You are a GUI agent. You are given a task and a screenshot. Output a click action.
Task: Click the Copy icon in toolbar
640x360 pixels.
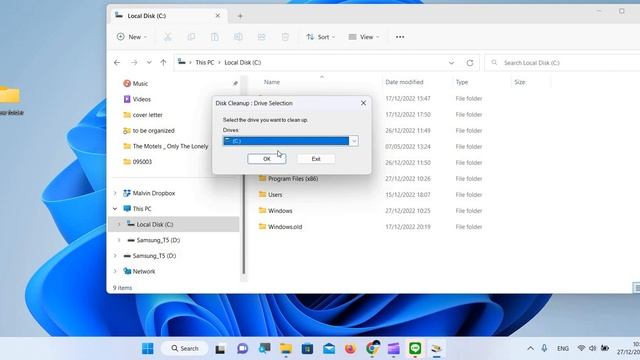(191, 37)
